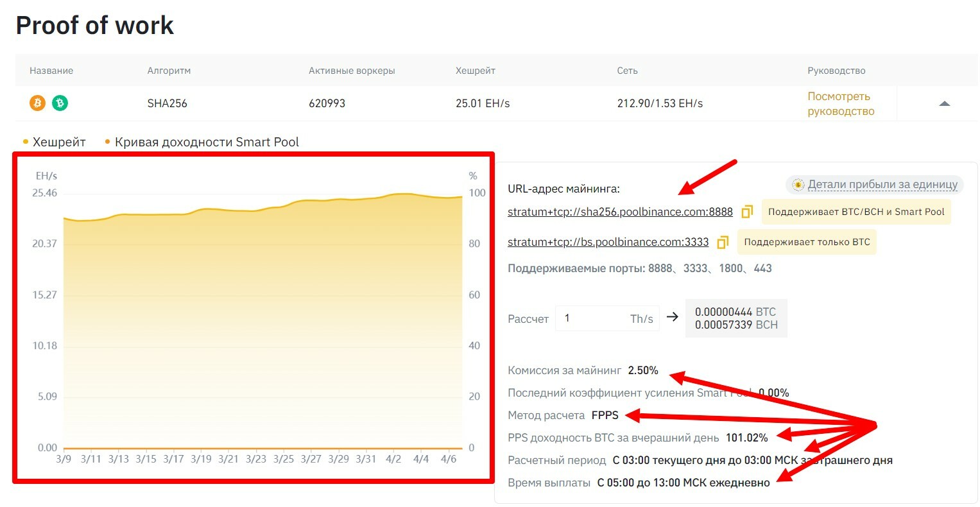
Task: Click the 3/23 date on chart axis
Action: (x=256, y=459)
